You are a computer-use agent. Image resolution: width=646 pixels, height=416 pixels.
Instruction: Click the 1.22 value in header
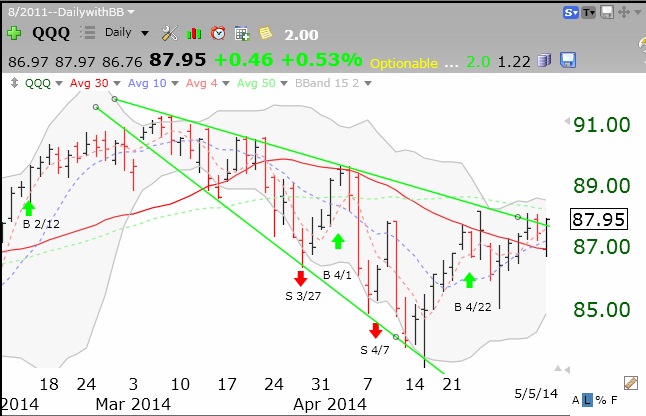tap(514, 62)
